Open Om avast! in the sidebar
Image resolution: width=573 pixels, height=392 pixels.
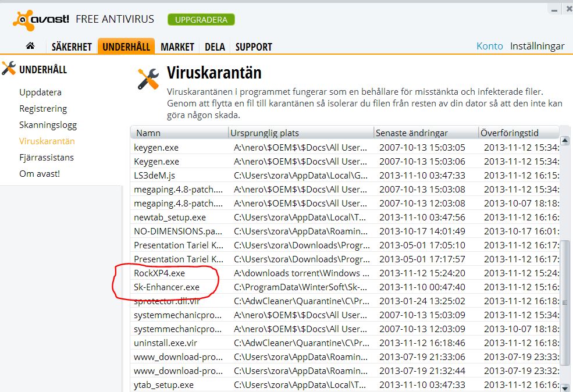pyautogui.click(x=40, y=173)
